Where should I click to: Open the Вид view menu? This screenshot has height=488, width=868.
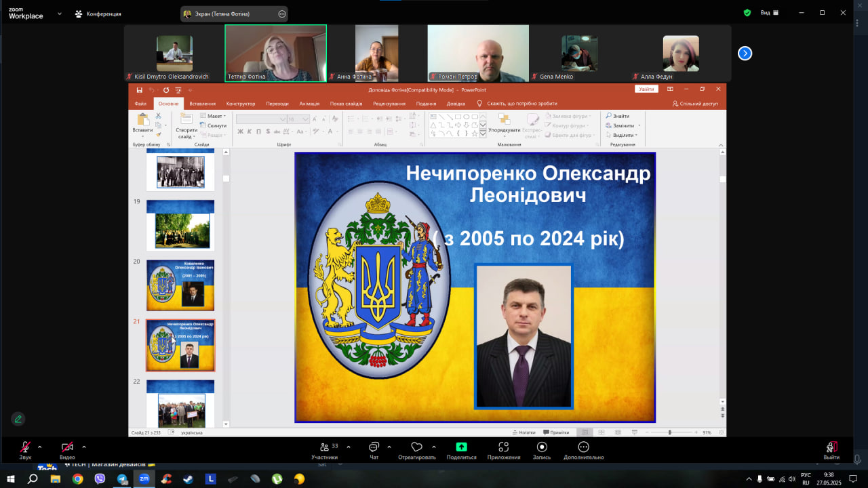point(769,13)
